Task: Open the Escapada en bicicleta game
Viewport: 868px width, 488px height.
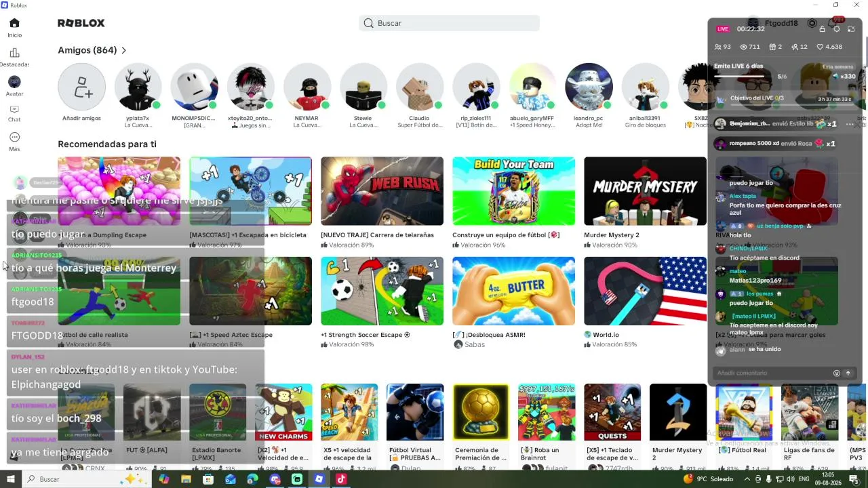Action: pyautogui.click(x=250, y=191)
